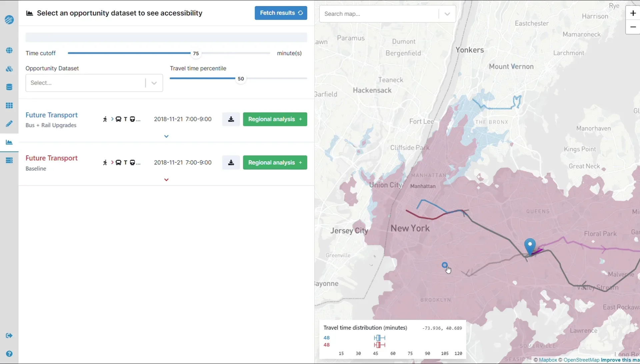Click the Yonkers label on the map
This screenshot has width=640, height=364.
pyautogui.click(x=470, y=50)
